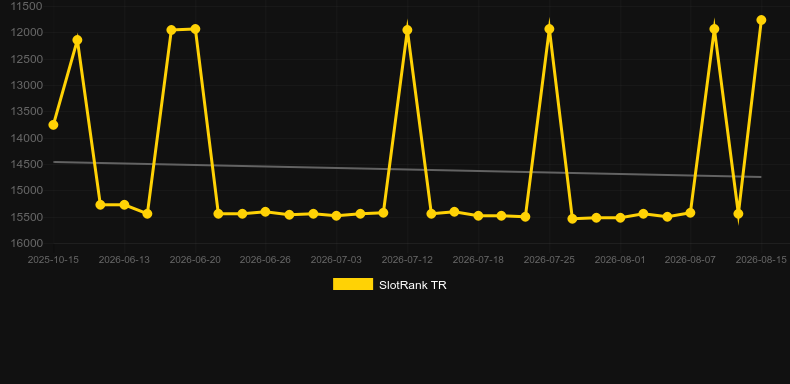Screen dimensions: 790x384
Task: Select the final data point dated 2026-08-15
Action: pos(761,20)
